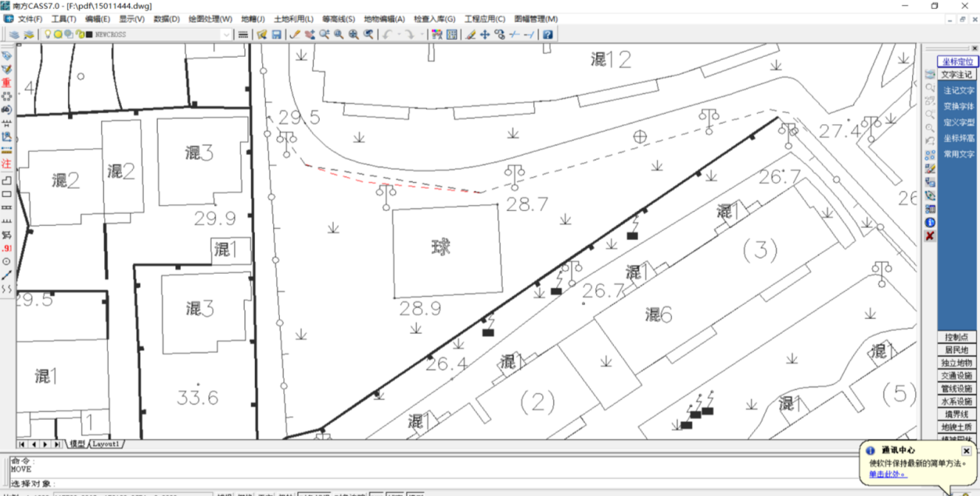Click the blue info icon in right sidebar

click(930, 222)
